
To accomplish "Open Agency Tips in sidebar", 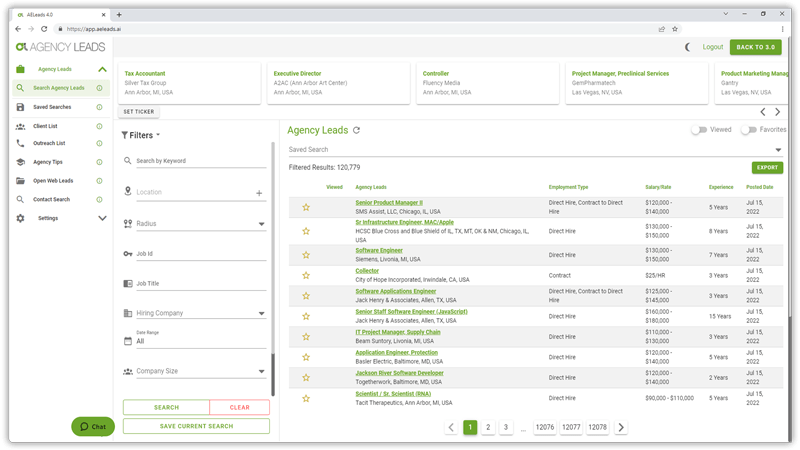I will [x=48, y=162].
